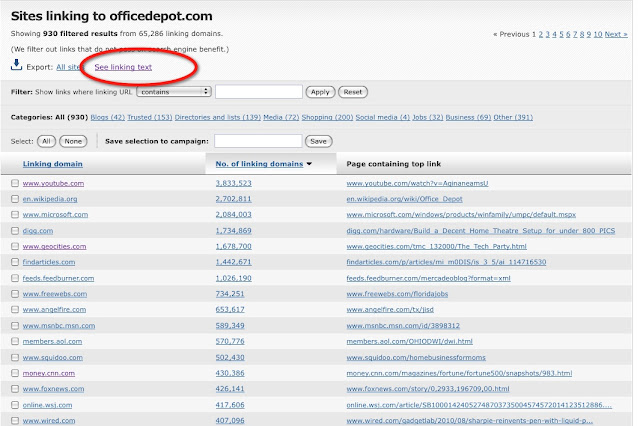Tick the www.msnbc.msn.com checkbox
The image size is (640, 426).
[x=15, y=326]
